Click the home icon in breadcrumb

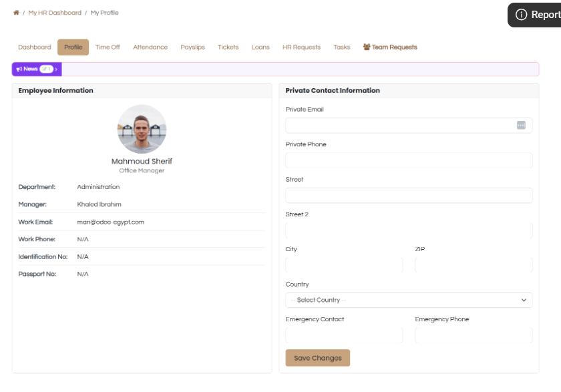pyautogui.click(x=16, y=13)
